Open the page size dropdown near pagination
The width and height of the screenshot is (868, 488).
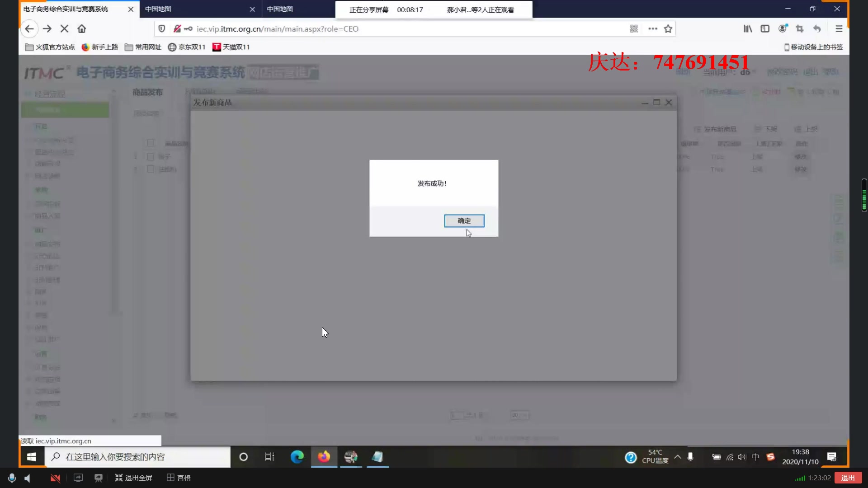point(519,415)
